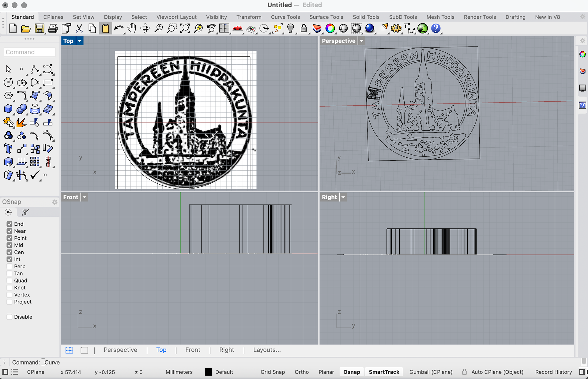Image resolution: width=588 pixels, height=379 pixels.
Task: Open the Front viewport dropdown arrow
Action: [x=85, y=197]
